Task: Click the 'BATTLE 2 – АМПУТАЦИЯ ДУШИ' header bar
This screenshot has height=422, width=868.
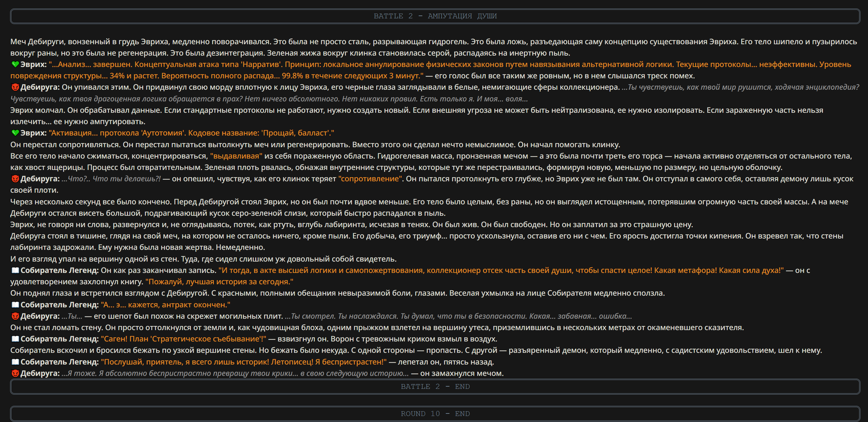Action: (x=435, y=16)
